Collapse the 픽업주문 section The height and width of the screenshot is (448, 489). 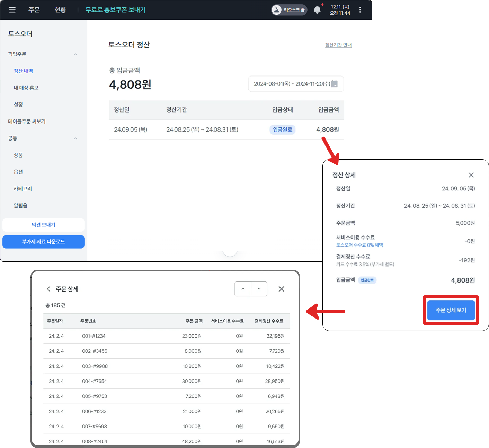click(75, 54)
